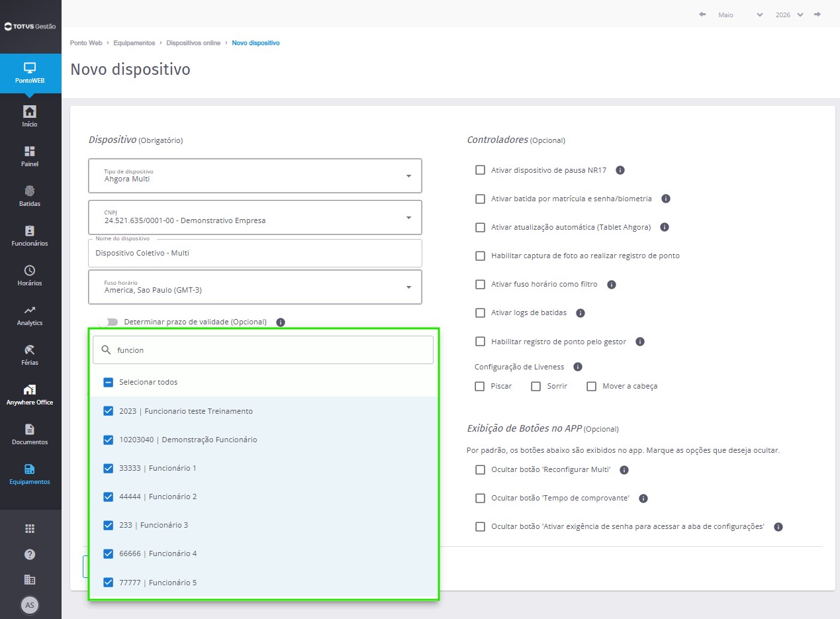Viewport: 840px width, 619px height.
Task: Uncheck 2023 Funcionario teste Treinamento
Action: (109, 411)
